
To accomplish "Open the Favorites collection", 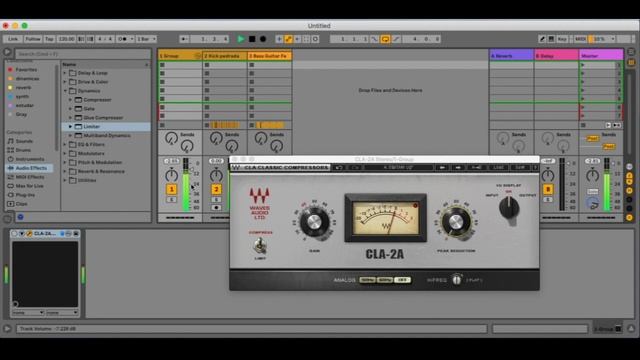I will click(26, 70).
